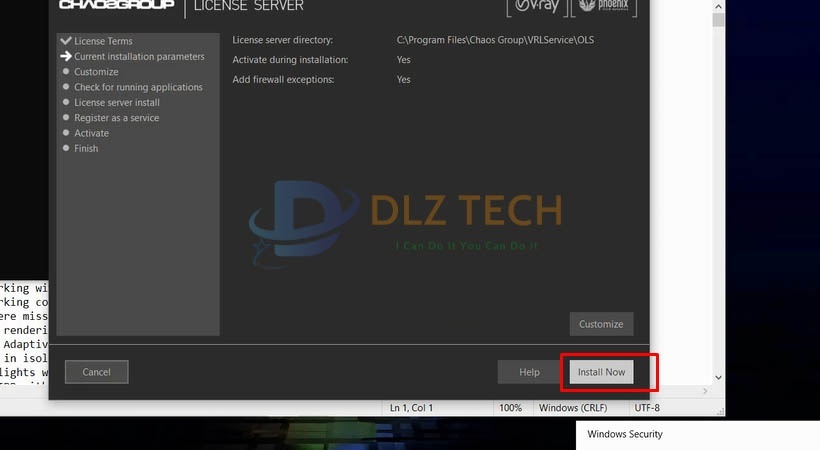Screen dimensions: 820x450
Task: Choose the Customize step in the sidebar
Action: click(96, 72)
